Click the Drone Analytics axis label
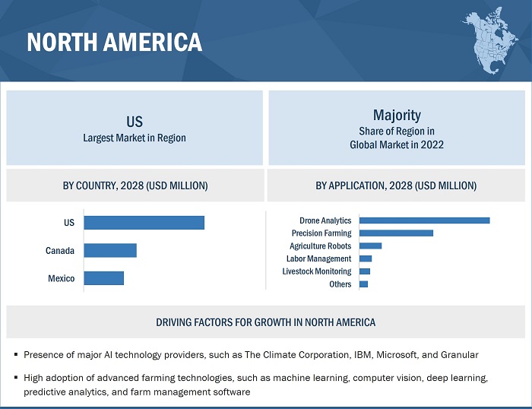The height and width of the screenshot is (409, 532). [325, 220]
